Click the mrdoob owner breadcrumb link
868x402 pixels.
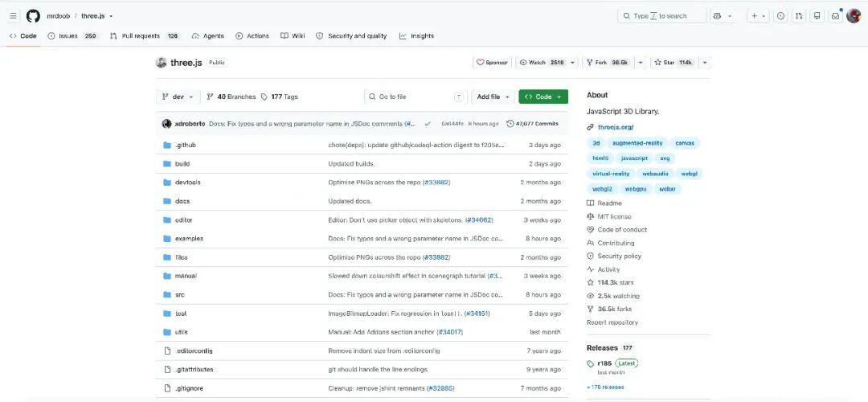[x=58, y=16]
